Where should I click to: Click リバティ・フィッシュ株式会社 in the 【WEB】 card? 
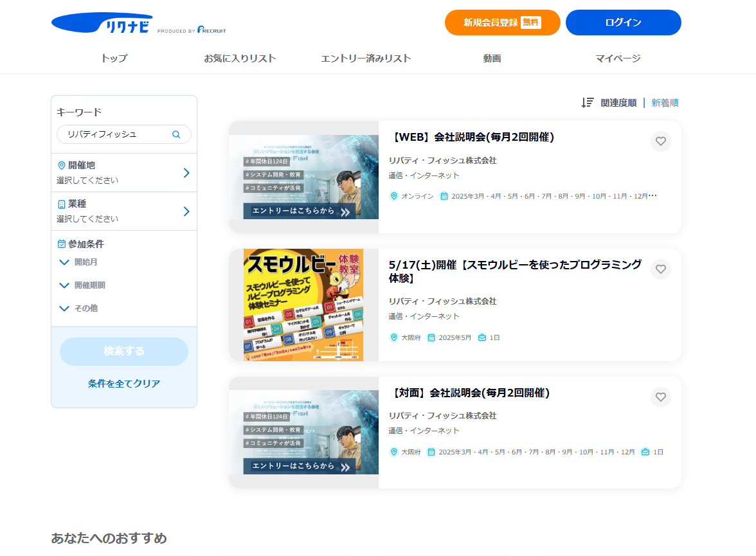pos(442,161)
